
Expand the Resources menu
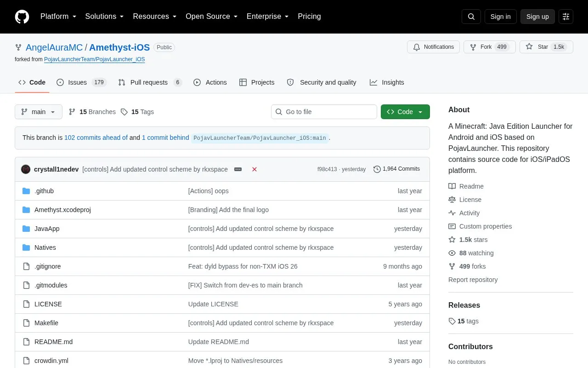pos(155,17)
